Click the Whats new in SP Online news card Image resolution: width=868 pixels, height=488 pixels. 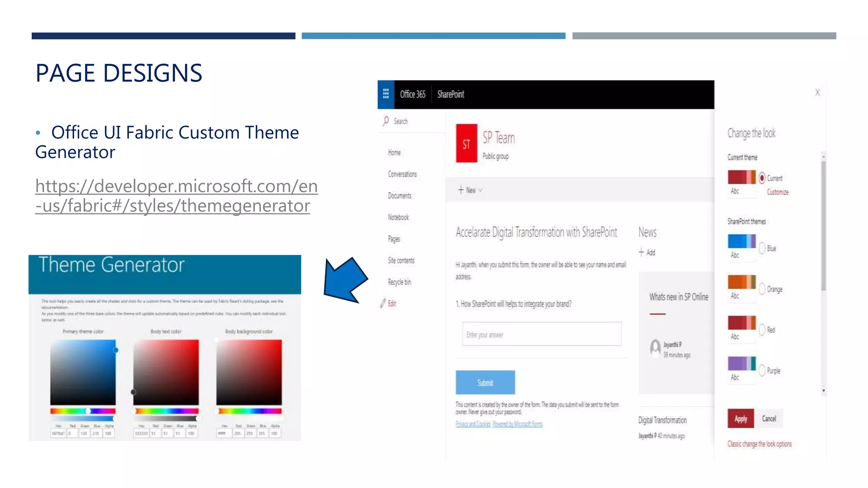point(676,333)
